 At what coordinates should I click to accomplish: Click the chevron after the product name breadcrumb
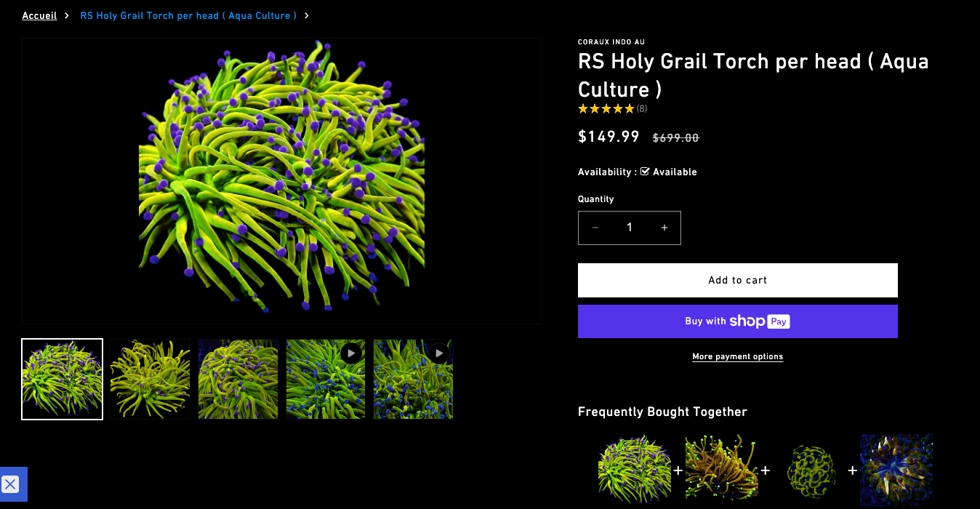point(306,15)
